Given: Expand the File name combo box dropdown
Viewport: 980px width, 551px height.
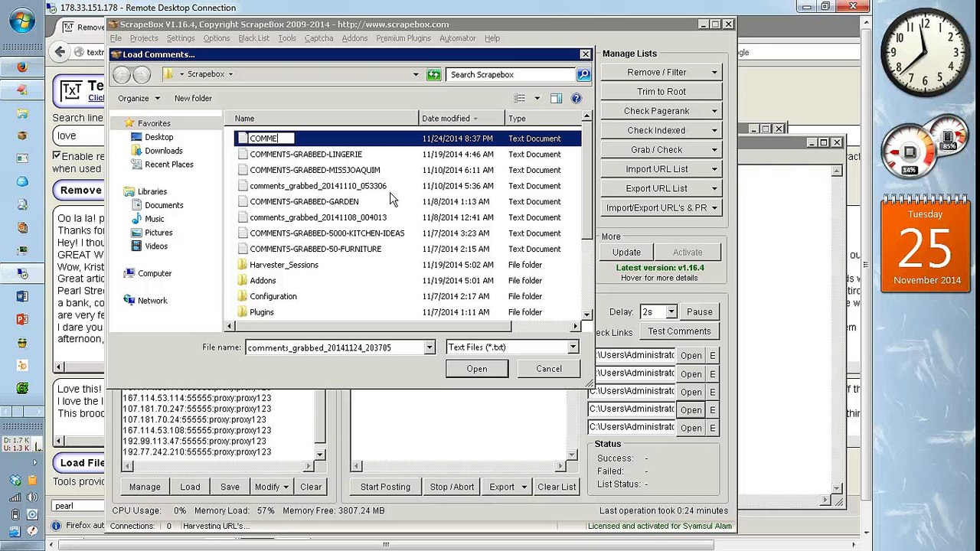Looking at the screenshot, I should tap(430, 347).
